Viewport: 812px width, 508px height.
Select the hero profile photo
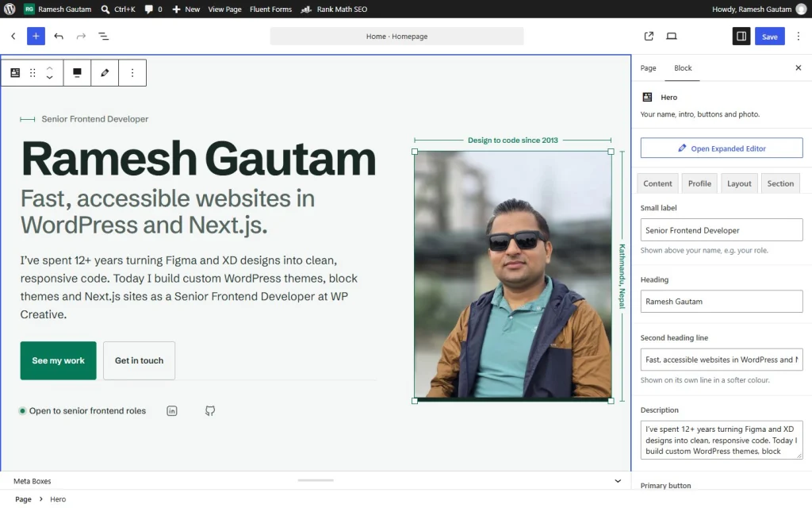[513, 275]
